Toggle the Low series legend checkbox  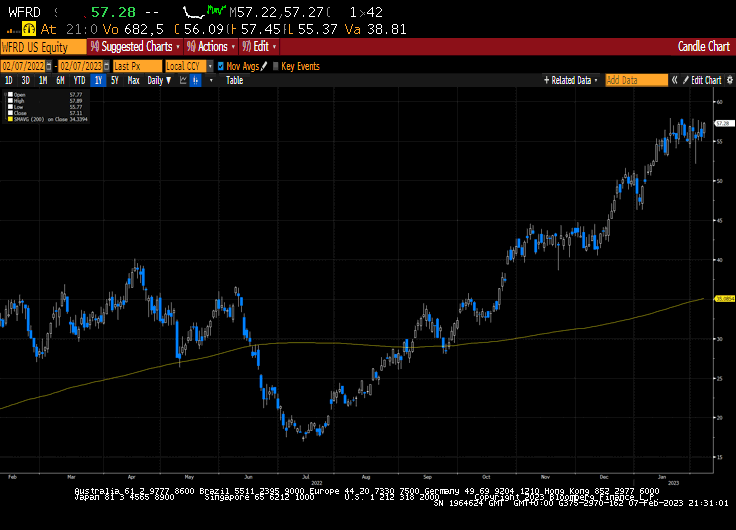click(10, 107)
